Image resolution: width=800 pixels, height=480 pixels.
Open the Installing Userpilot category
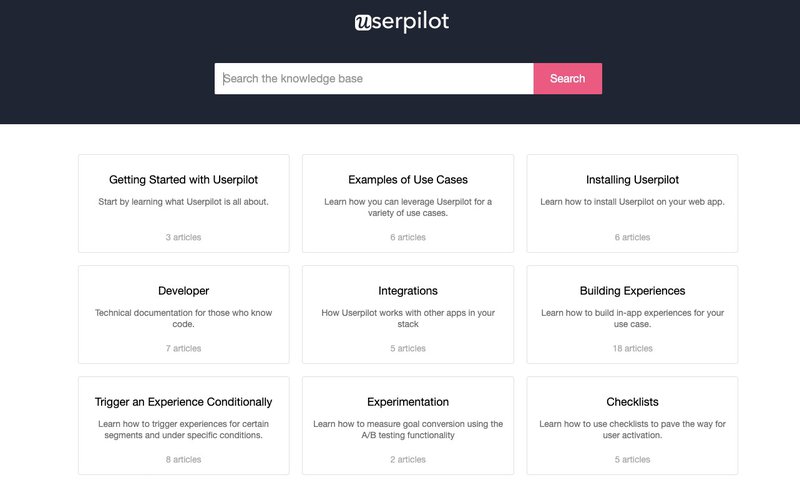[632, 180]
